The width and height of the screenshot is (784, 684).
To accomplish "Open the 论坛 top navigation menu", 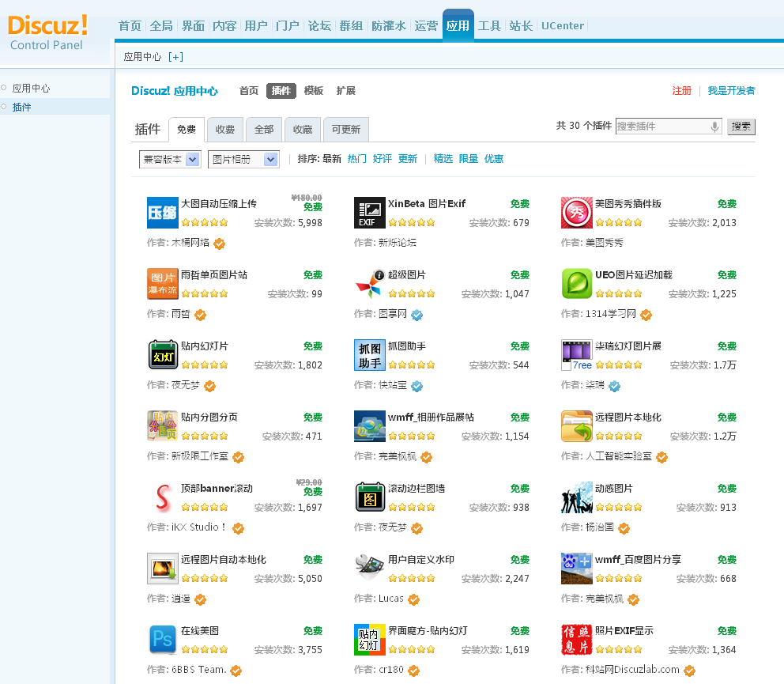I will pyautogui.click(x=319, y=25).
